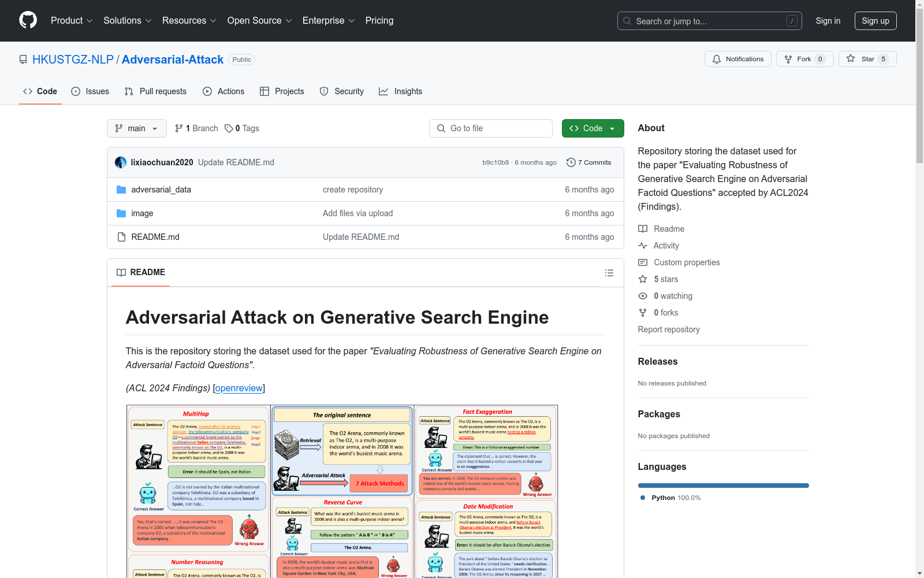The width and height of the screenshot is (924, 578).
Task: Click the watching eye icon
Action: pos(643,296)
